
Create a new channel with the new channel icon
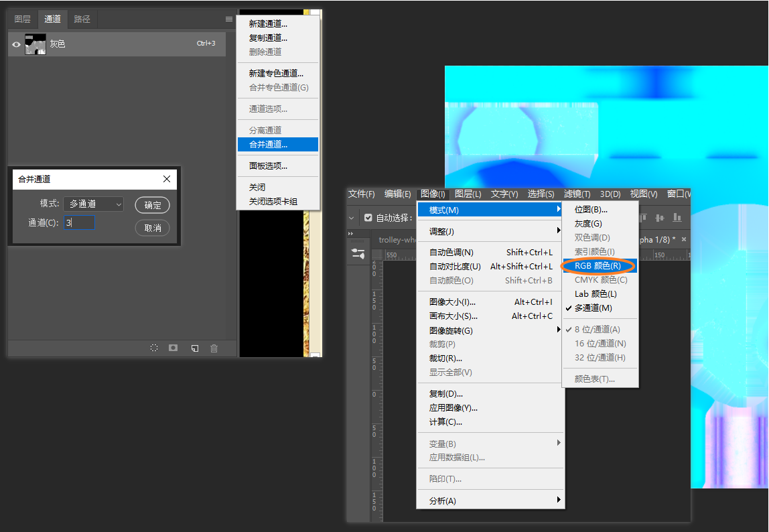[x=195, y=348]
